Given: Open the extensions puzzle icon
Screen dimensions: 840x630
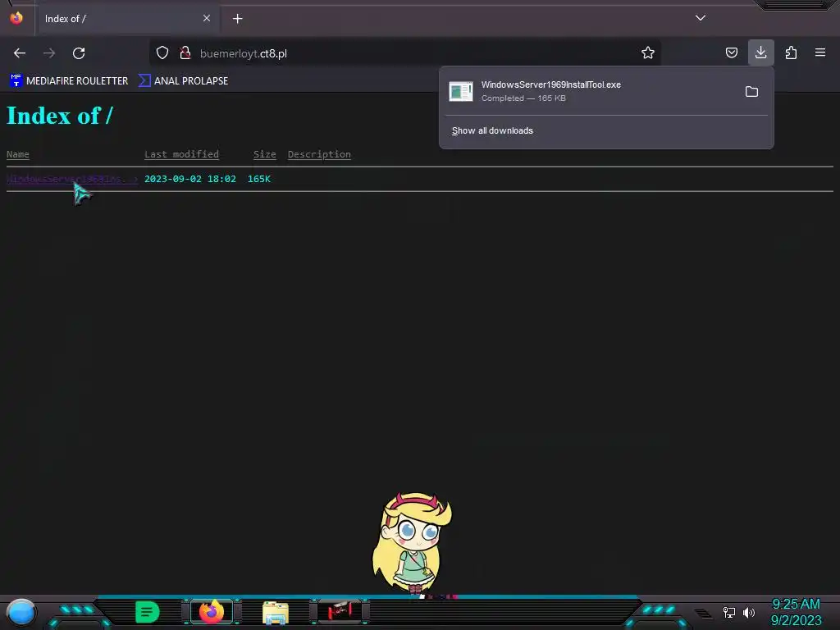Looking at the screenshot, I should click(791, 52).
